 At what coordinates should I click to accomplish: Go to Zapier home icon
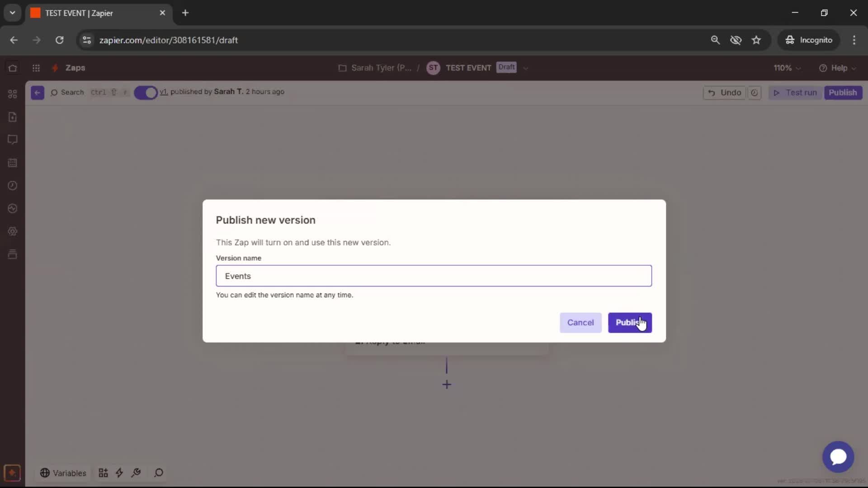(x=13, y=68)
